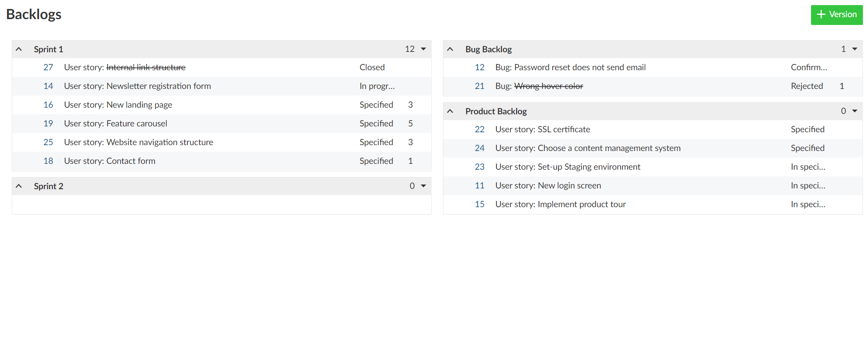Open story 15 Implement product tour

pyautogui.click(x=479, y=204)
